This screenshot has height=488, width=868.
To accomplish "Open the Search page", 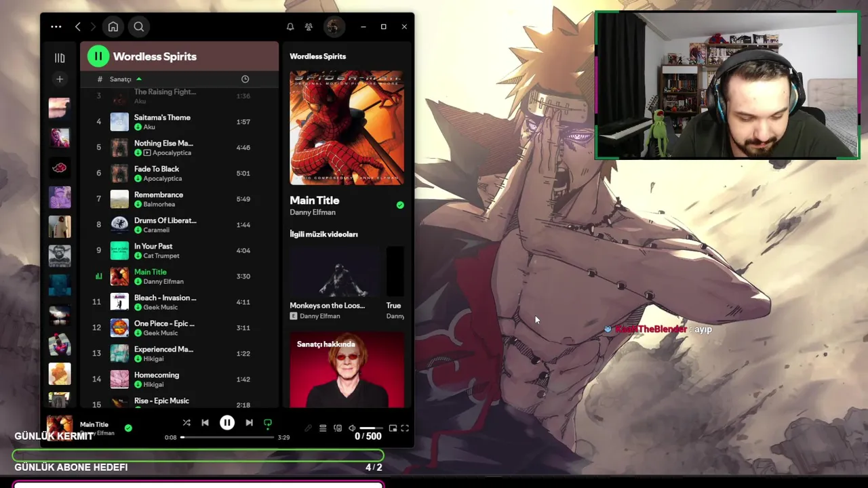I will pyautogui.click(x=139, y=27).
